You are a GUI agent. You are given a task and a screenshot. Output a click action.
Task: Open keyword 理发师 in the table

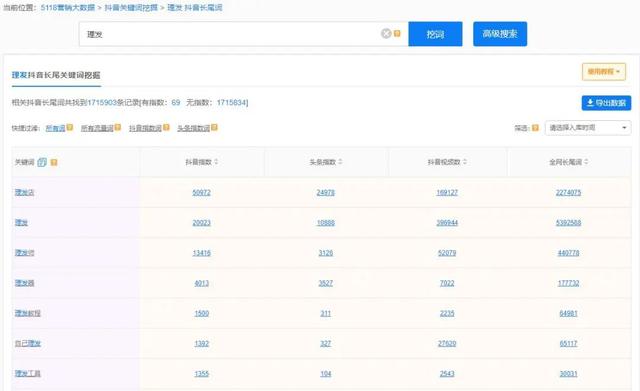click(24, 253)
